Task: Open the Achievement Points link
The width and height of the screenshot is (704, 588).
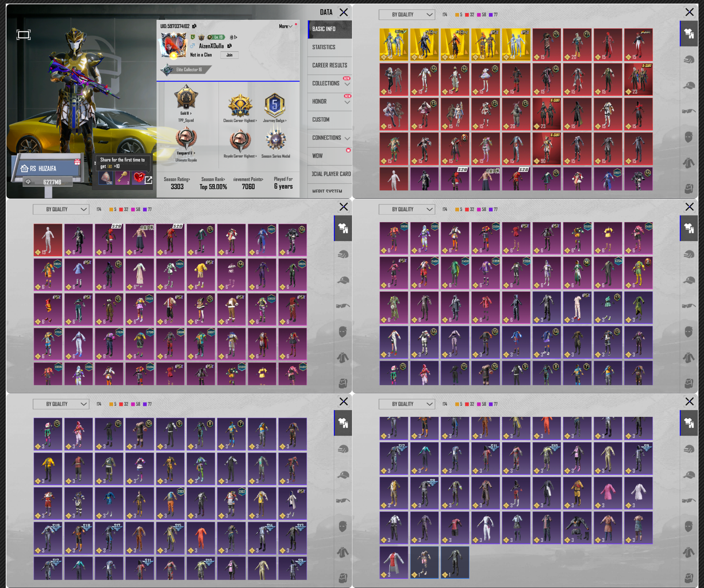Action: tap(248, 179)
